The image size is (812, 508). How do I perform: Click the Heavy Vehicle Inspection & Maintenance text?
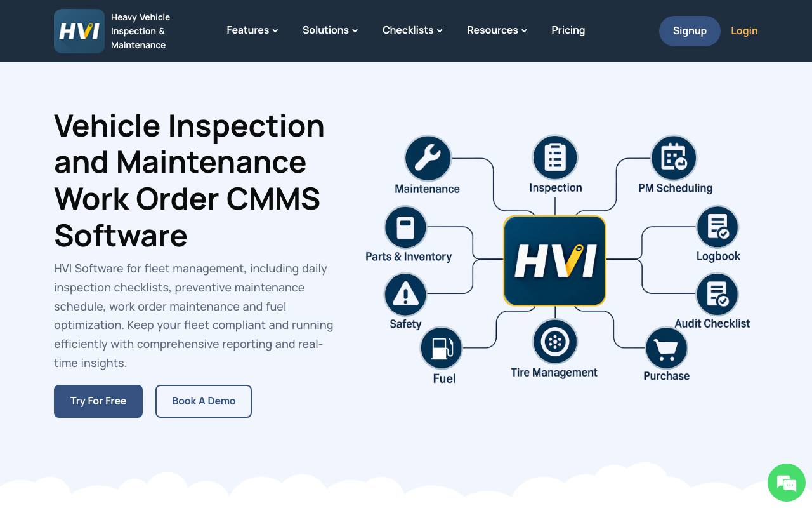(140, 31)
